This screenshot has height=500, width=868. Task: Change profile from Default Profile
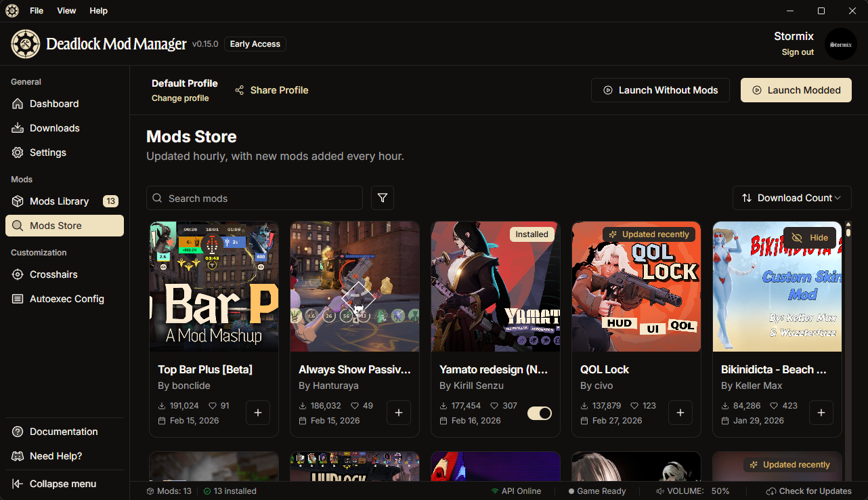(x=180, y=98)
